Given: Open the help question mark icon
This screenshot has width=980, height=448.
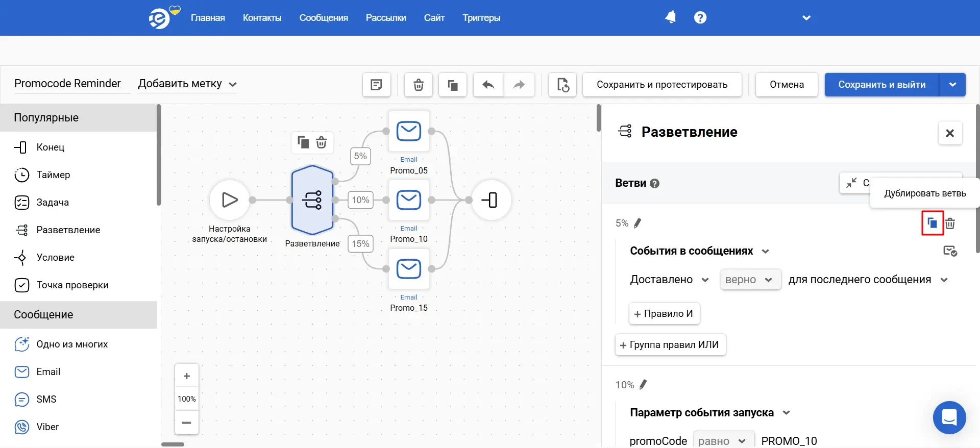Looking at the screenshot, I should point(700,17).
